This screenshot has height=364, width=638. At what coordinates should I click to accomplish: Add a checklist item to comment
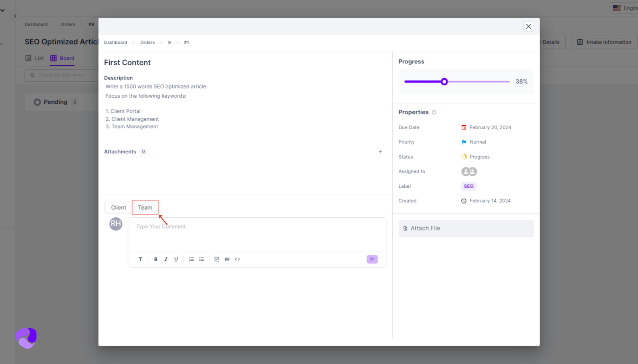pos(217,259)
